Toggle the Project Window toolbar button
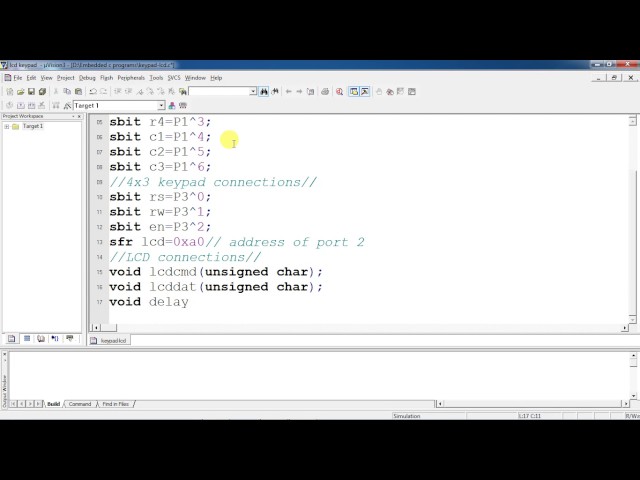Viewport: 640px width, 480px height. tap(353, 91)
